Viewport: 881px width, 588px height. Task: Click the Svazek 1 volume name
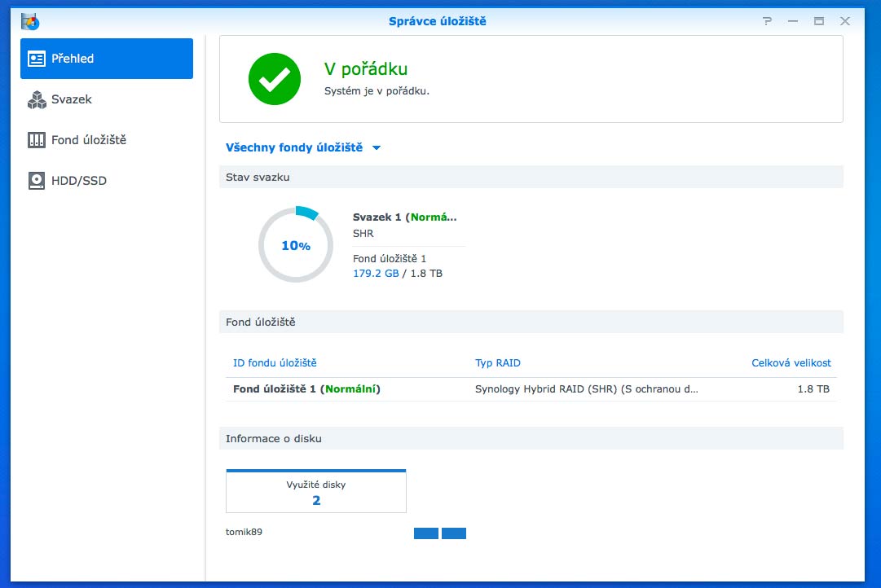coord(378,217)
